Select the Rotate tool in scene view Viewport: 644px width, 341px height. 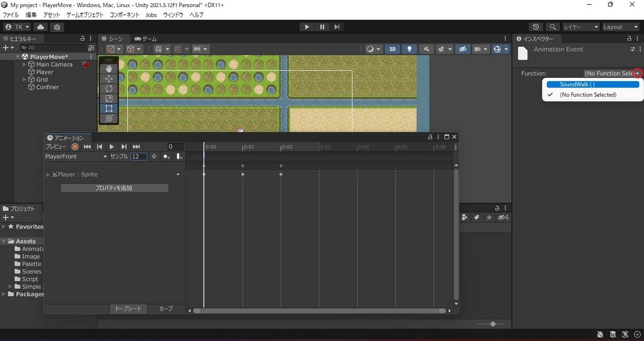click(109, 88)
